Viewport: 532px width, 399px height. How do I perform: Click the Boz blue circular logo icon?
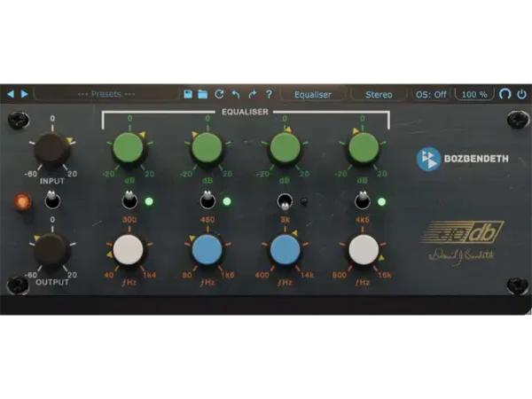[x=428, y=159]
